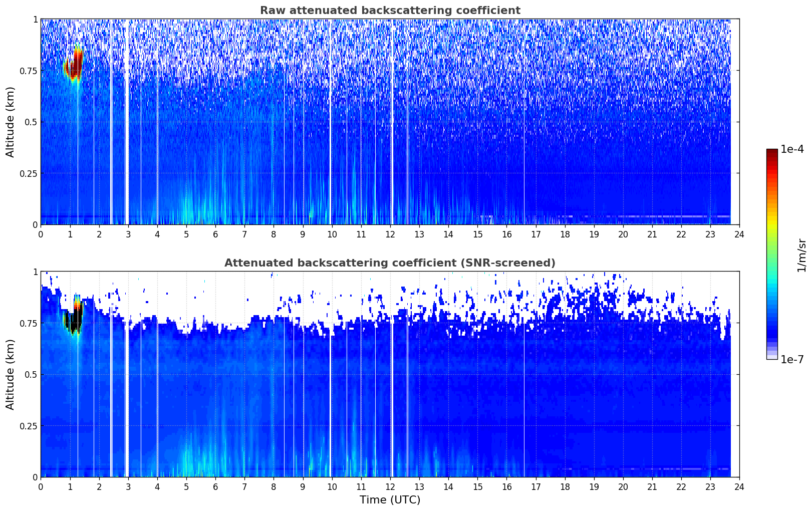Click the "0.5" altitude tick of the raw plot
The image size is (812, 511).
pos(31,122)
